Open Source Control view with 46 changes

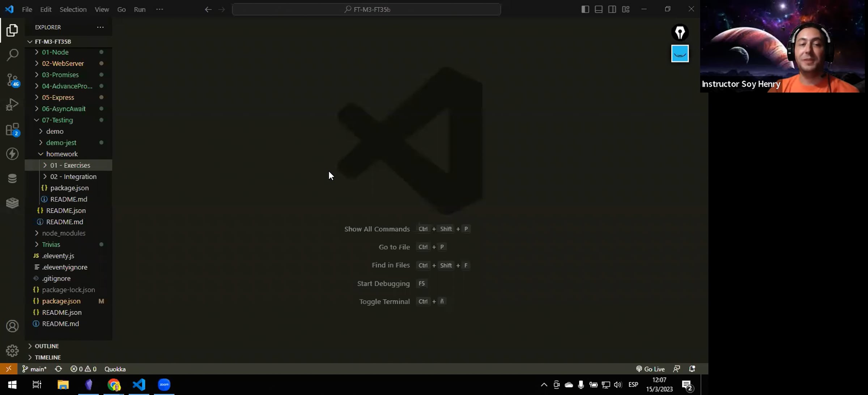coord(12,80)
